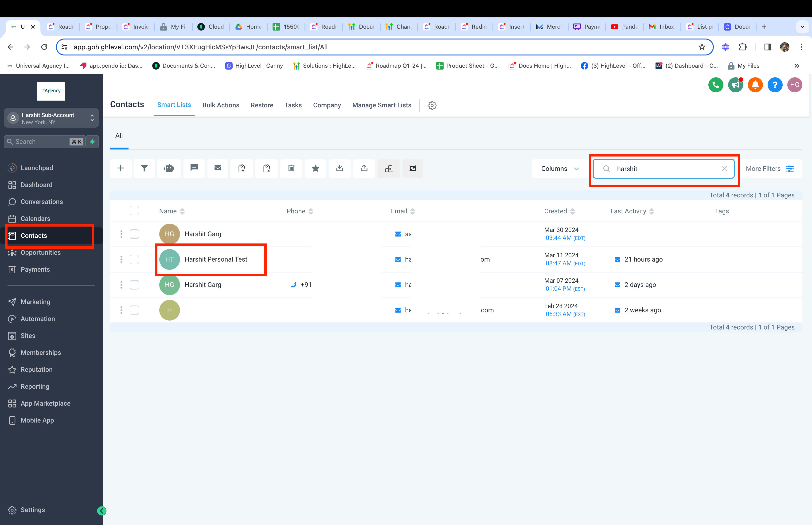Click the Restore contacts button
This screenshot has width=812, height=525.
point(262,105)
